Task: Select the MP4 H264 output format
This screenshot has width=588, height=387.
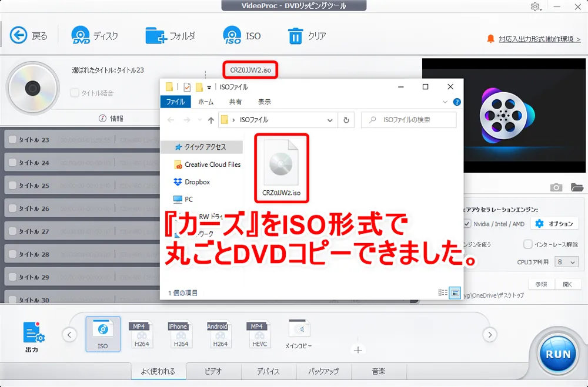Action: 141,334
